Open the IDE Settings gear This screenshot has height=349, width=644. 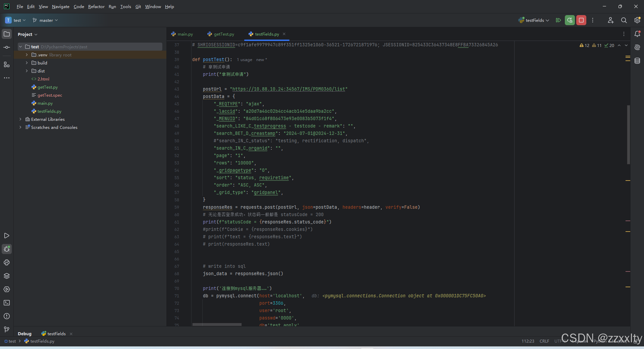[x=637, y=20]
